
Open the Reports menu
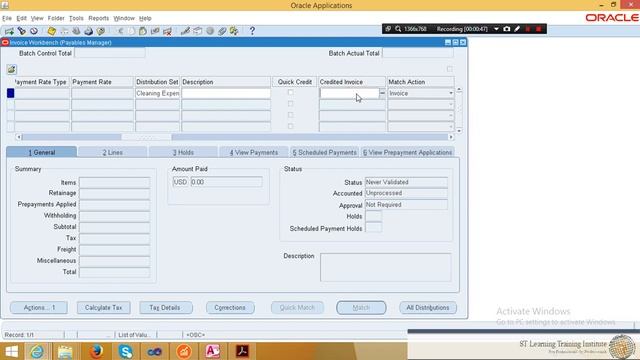(x=99, y=18)
